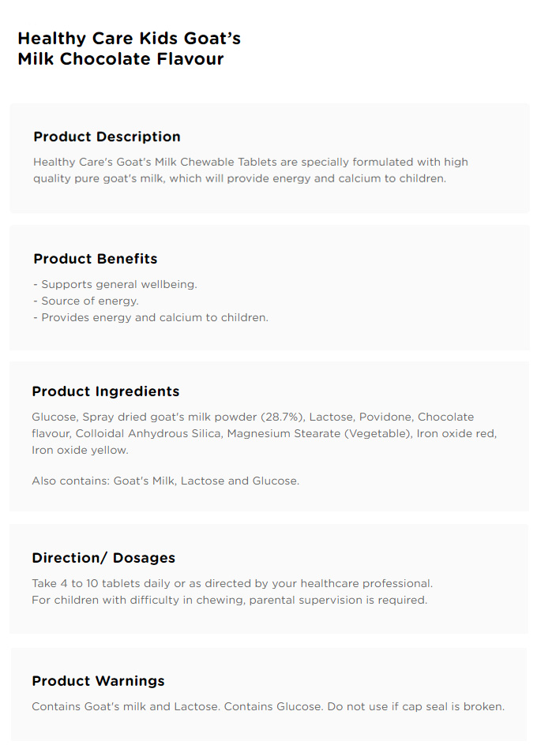The height and width of the screenshot is (756, 537).
Task: Select the Product Benefits heading
Action: pos(95,259)
